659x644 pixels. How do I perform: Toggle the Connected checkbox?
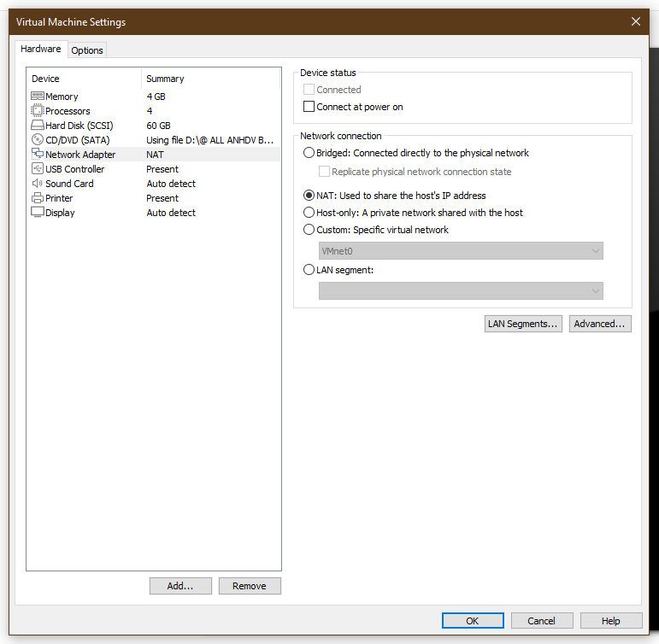pos(309,90)
